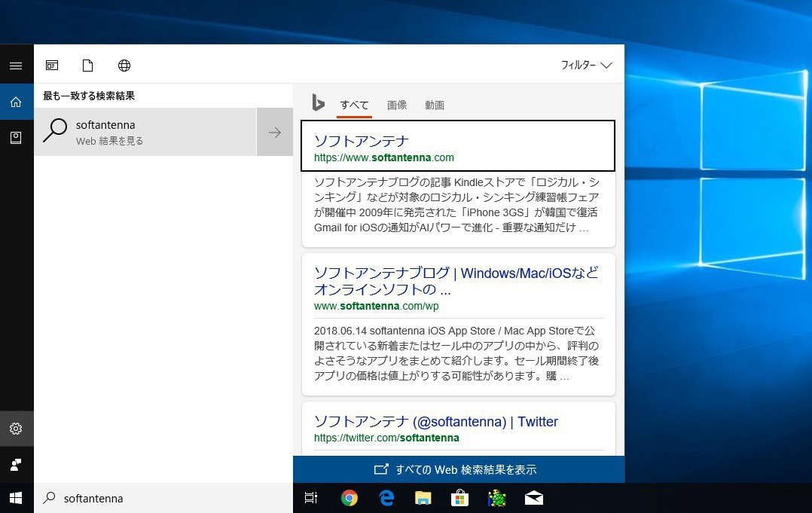Filter results by Apps icon
812x513 pixels.
52,66
